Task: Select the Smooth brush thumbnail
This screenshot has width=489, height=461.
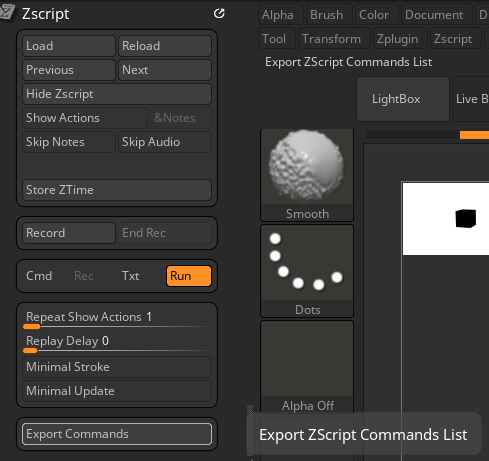Action: click(x=307, y=175)
